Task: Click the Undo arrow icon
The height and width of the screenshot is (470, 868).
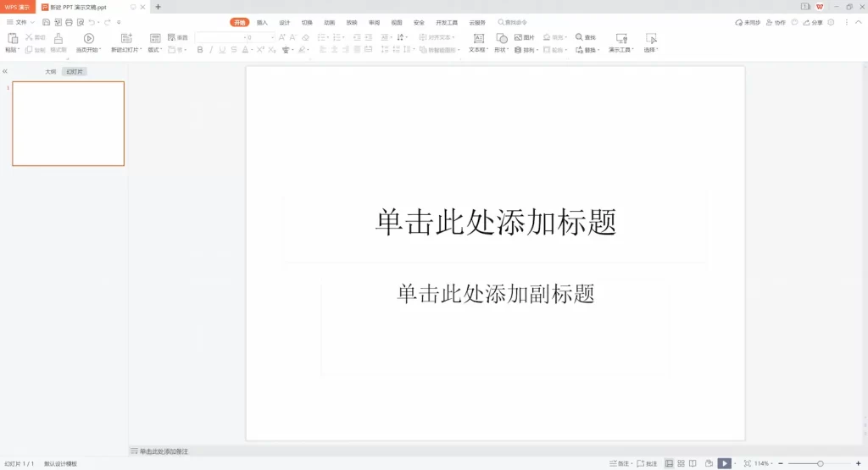Action: pos(92,22)
